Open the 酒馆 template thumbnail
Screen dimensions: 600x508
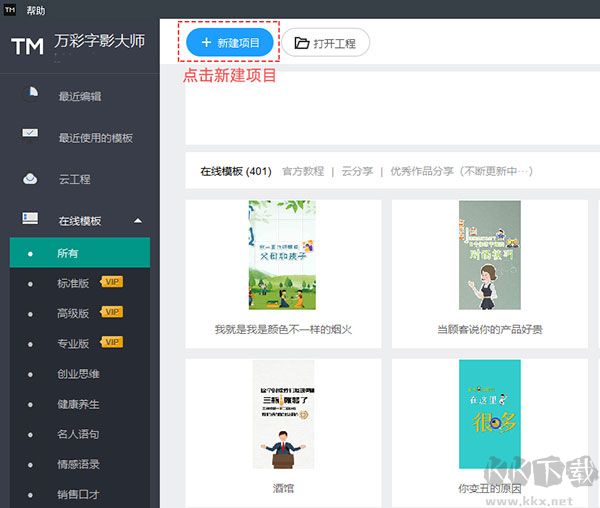tap(283, 414)
